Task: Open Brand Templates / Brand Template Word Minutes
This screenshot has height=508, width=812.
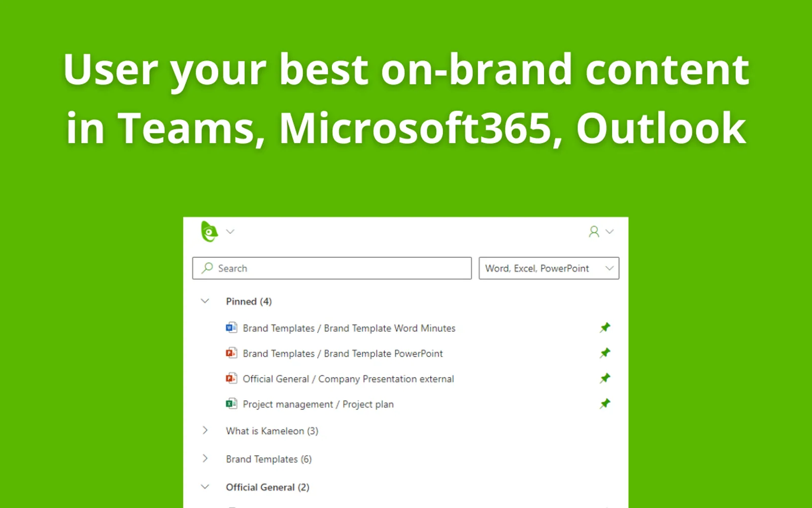Action: [349, 328]
